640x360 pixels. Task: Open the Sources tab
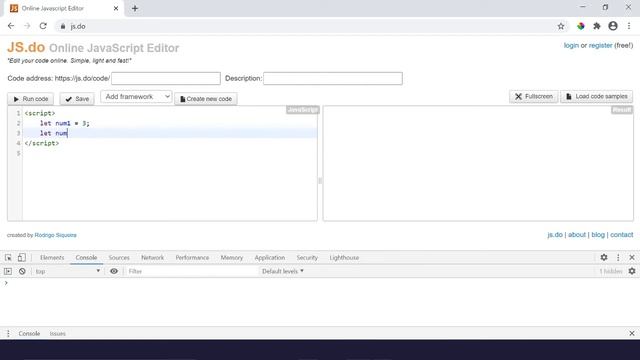(x=119, y=258)
